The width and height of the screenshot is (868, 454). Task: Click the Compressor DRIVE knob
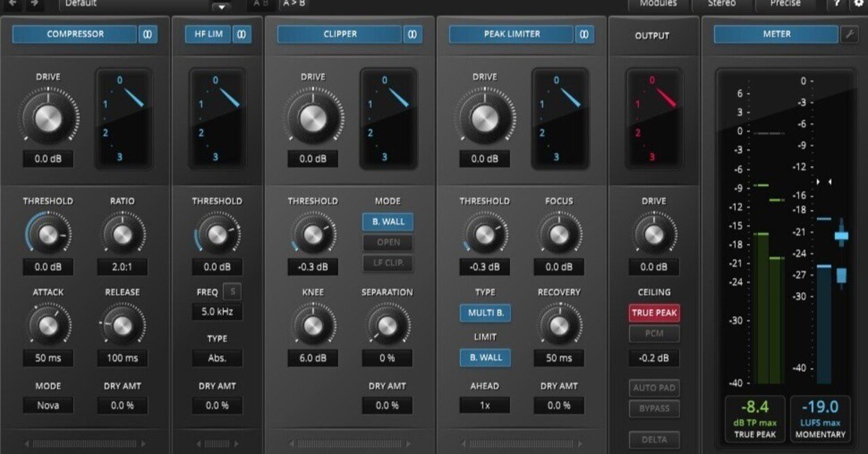pos(48,117)
